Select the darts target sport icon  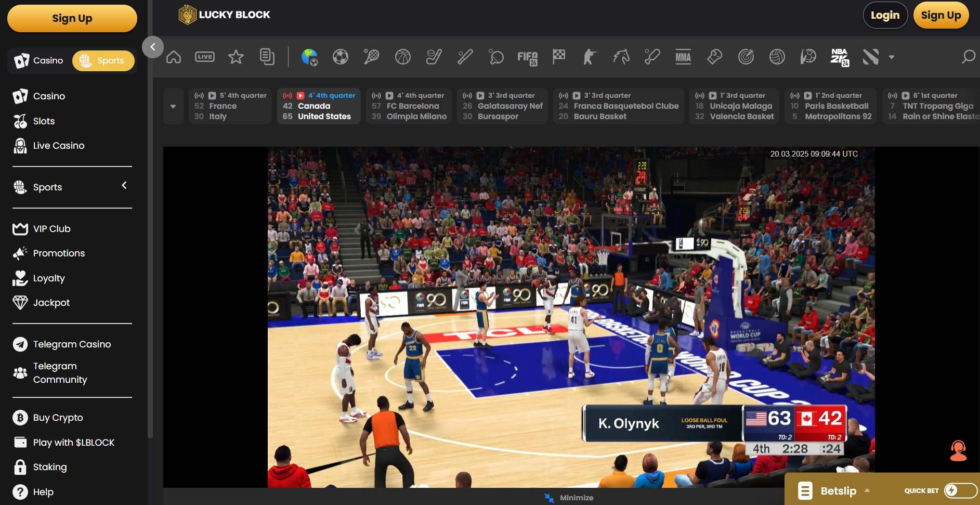[x=746, y=57]
